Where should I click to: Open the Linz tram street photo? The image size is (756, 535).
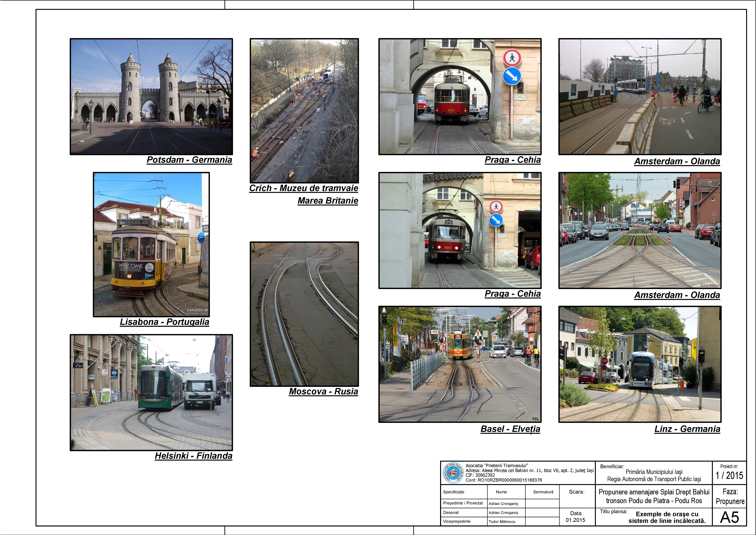tap(640, 364)
